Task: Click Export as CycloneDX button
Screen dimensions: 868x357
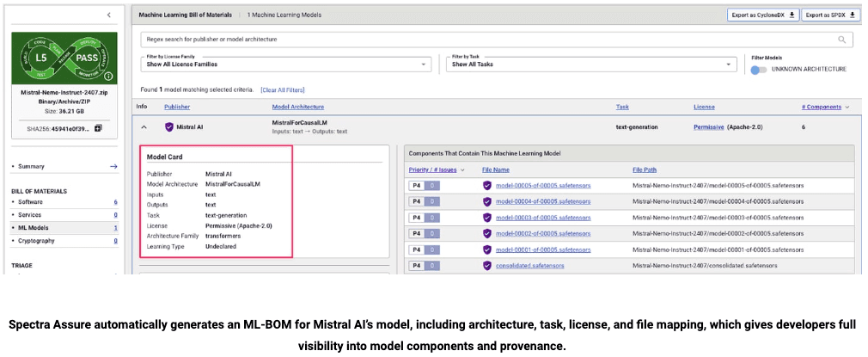Action: click(x=762, y=15)
